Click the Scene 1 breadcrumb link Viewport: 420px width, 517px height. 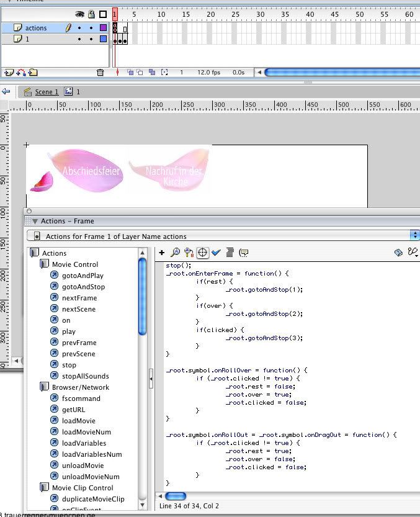click(x=47, y=92)
